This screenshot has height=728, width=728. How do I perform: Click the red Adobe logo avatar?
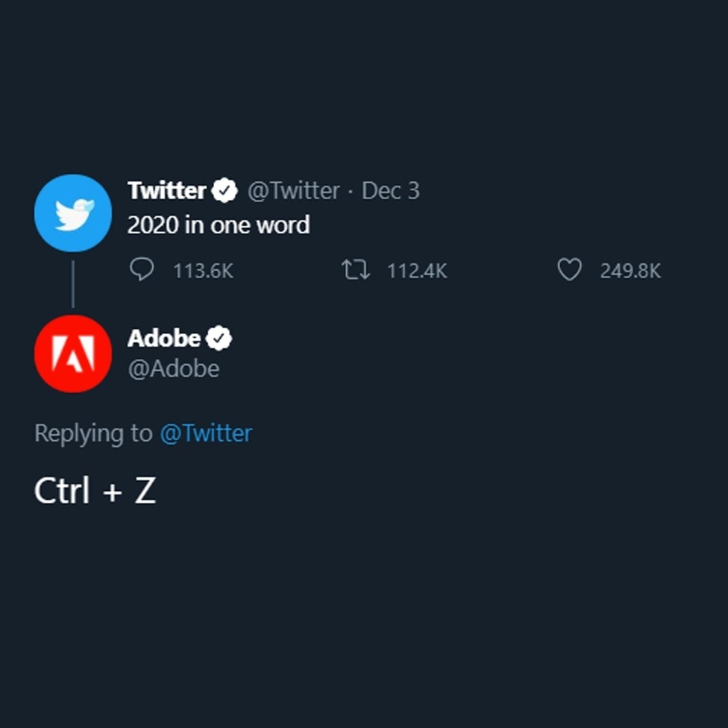(x=72, y=354)
